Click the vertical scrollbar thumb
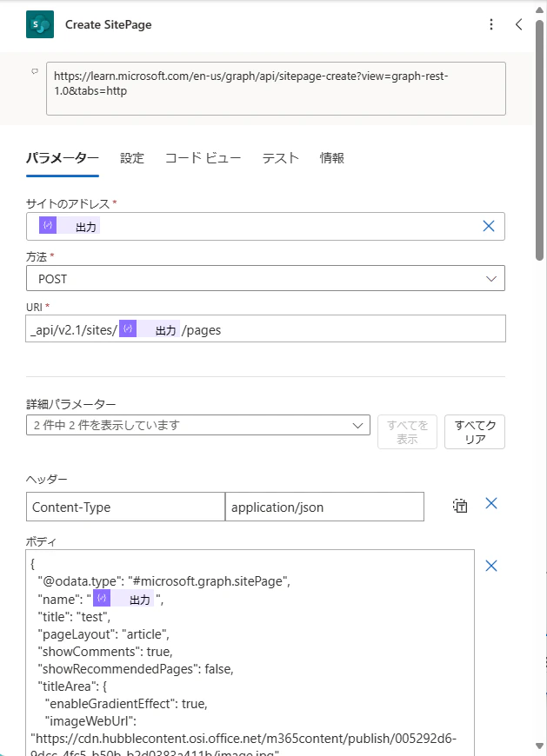547x756 pixels. 540,140
